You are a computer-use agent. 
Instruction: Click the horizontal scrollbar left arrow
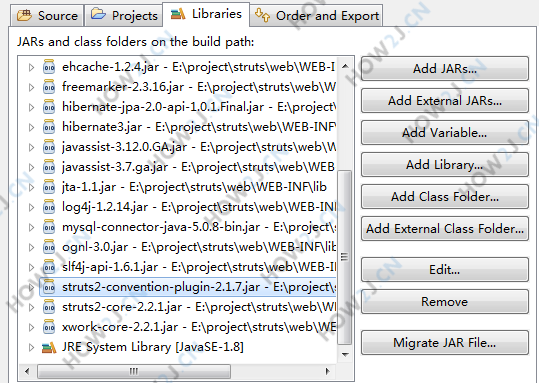coord(27,371)
